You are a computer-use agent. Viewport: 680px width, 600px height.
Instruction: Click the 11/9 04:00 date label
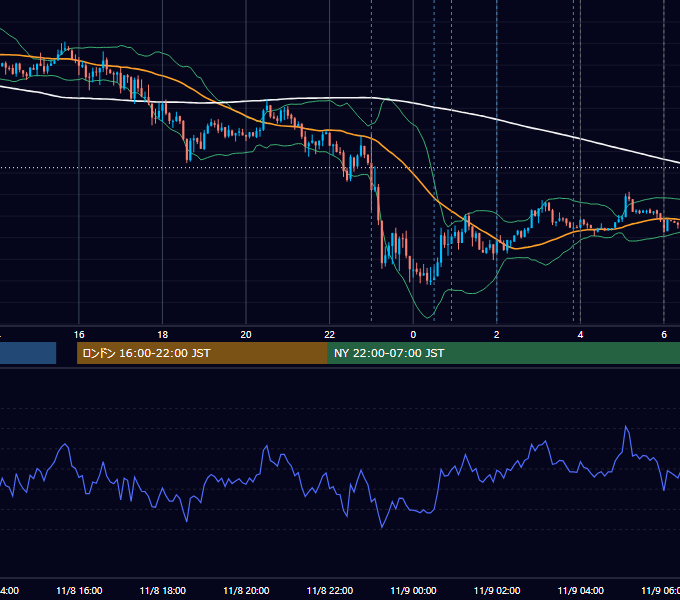click(581, 590)
